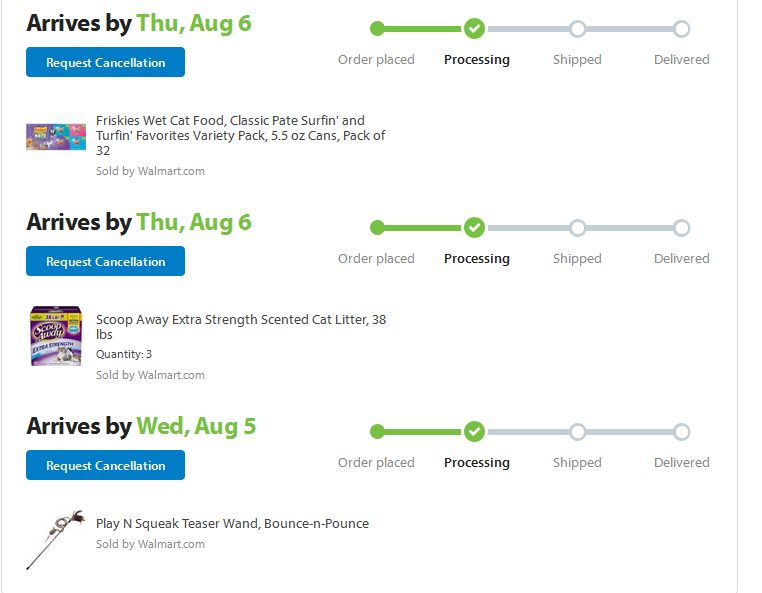This screenshot has width=762, height=593.
Task: Click Processing checkmark icon on Friskies order
Action: [x=475, y=29]
